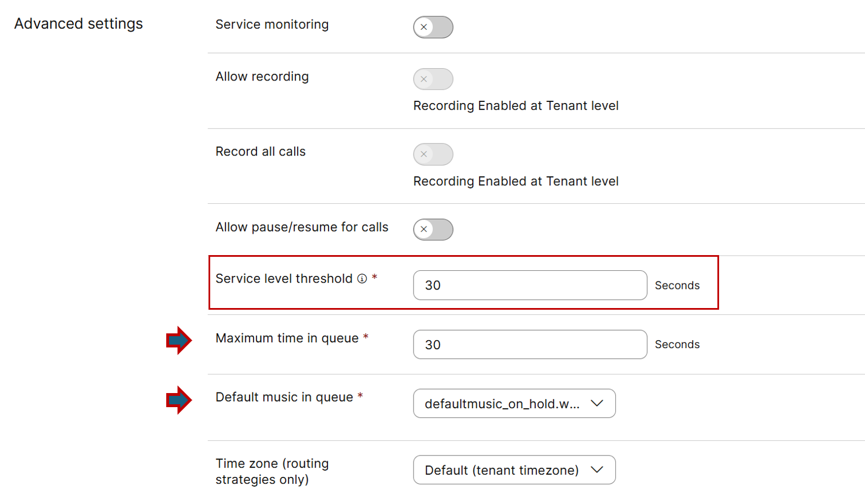
Task: Enable the Allow recording toggle
Action: pos(433,79)
